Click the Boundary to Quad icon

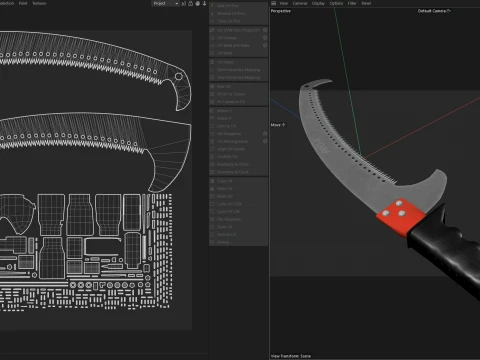pyautogui.click(x=212, y=172)
